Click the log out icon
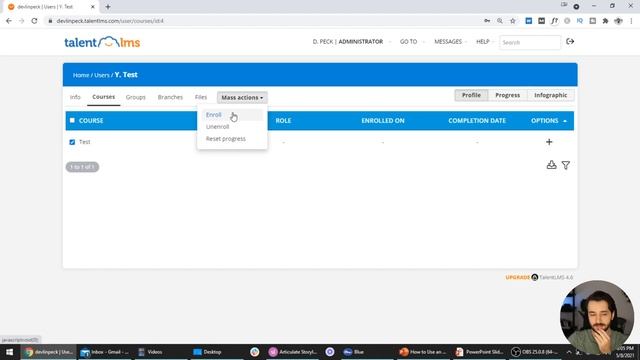 [x=570, y=42]
